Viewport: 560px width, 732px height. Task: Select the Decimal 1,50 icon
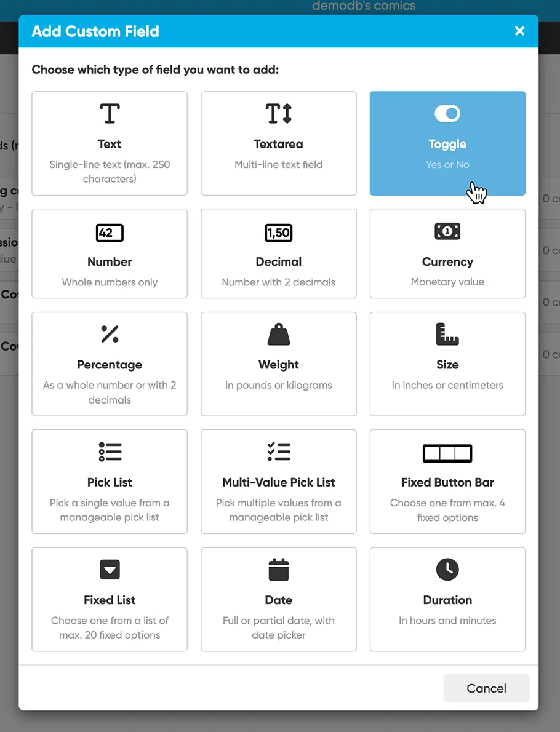pyautogui.click(x=279, y=233)
